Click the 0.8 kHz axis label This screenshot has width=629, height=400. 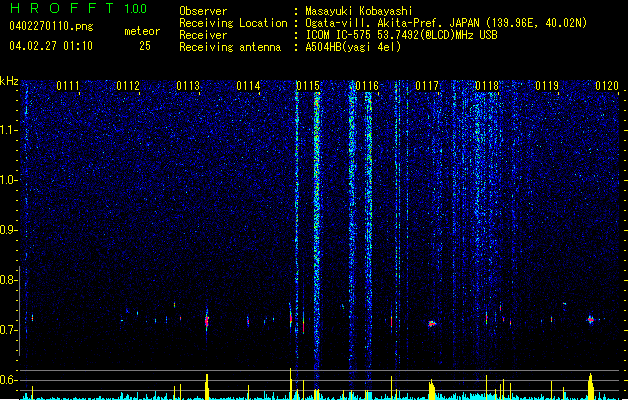[8, 280]
